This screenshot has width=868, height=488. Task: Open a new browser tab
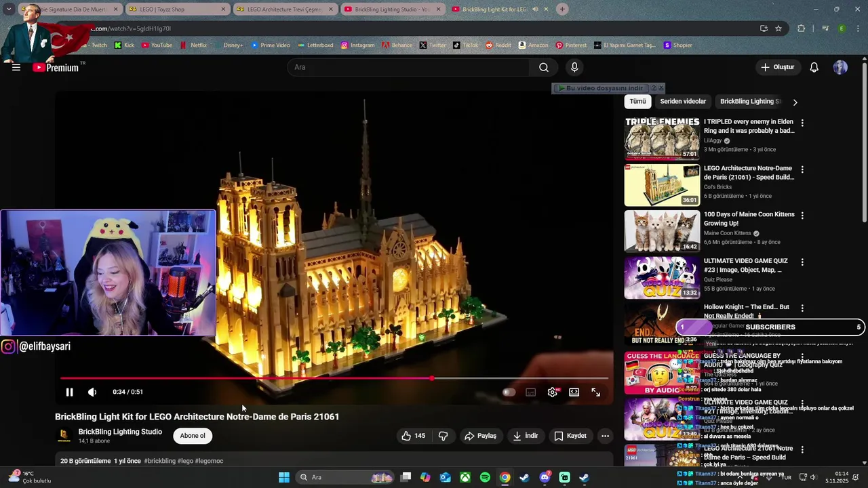562,9
